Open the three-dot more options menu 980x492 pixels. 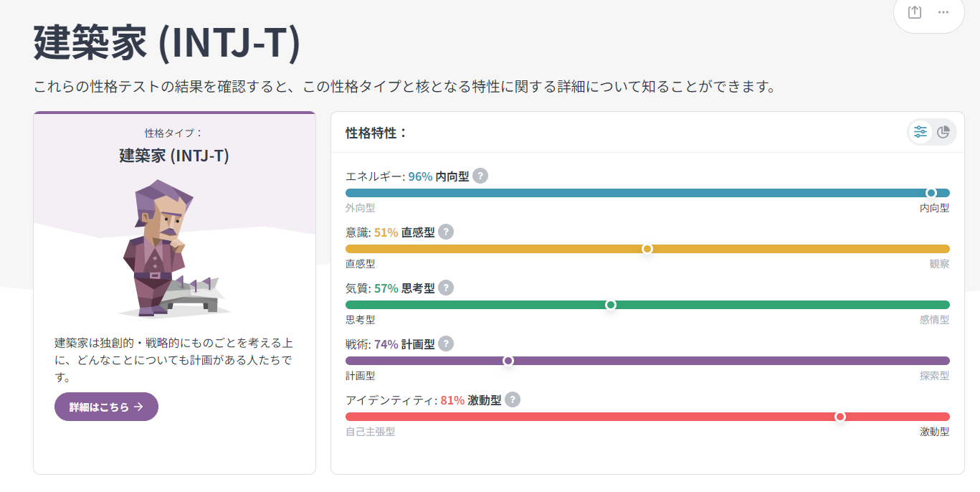(943, 12)
